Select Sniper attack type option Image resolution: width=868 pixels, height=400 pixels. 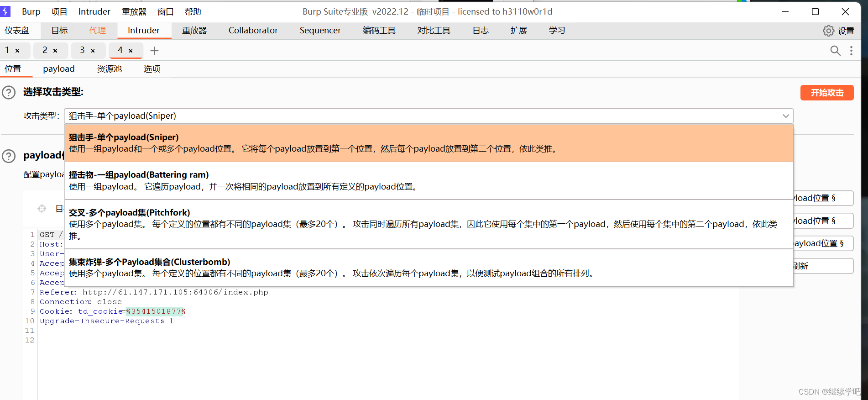pos(429,143)
